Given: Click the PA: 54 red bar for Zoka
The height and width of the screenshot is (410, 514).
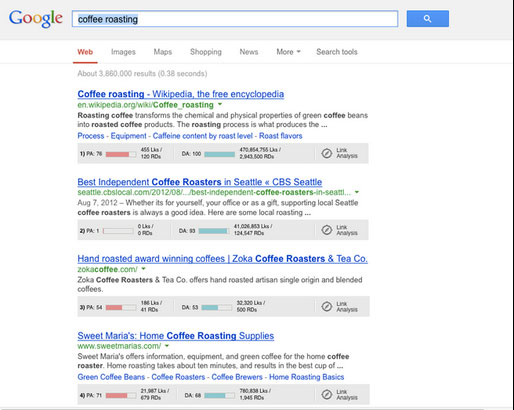Looking at the screenshot, I should click(x=121, y=307).
